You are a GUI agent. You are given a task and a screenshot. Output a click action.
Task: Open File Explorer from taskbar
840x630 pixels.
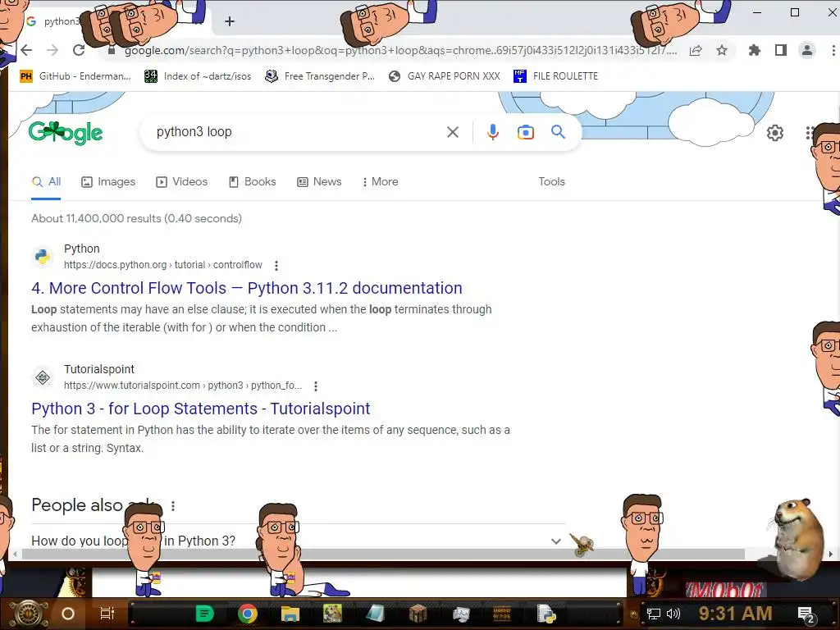coord(290,614)
